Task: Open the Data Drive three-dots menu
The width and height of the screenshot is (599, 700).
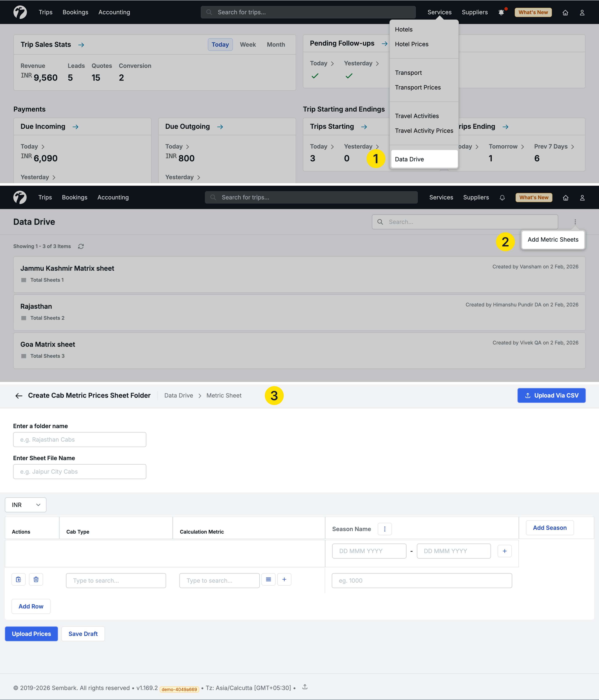Action: 575,222
